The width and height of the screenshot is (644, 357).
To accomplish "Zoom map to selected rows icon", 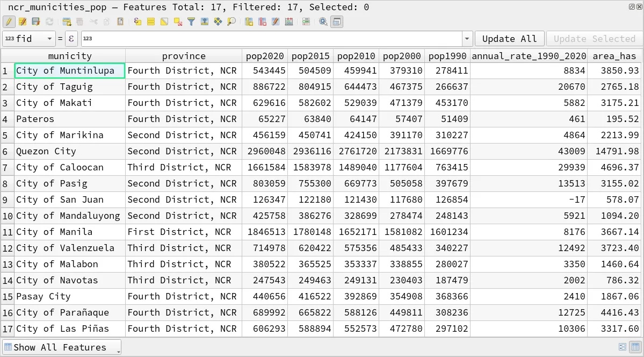I will point(231,22).
